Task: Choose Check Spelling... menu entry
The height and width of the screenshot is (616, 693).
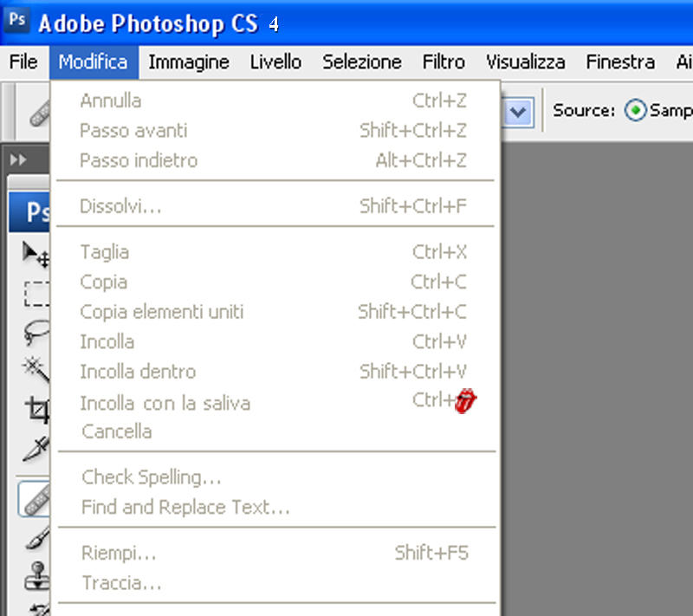Action: click(x=275, y=477)
